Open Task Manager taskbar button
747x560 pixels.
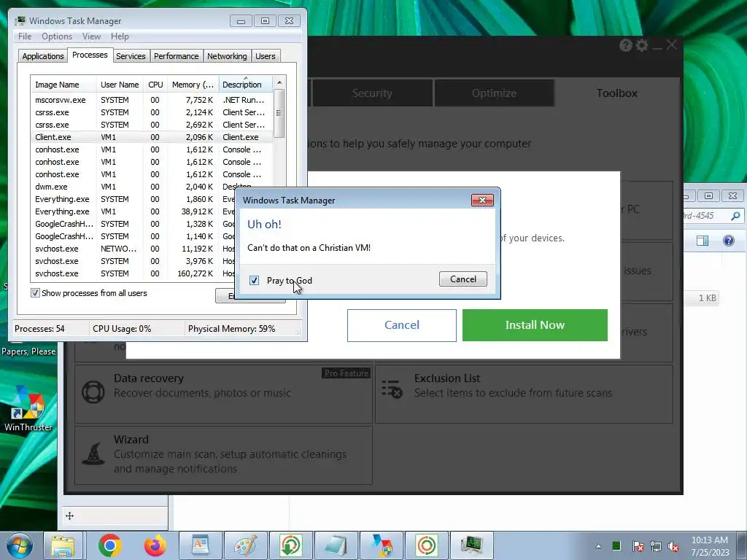pos(472,545)
